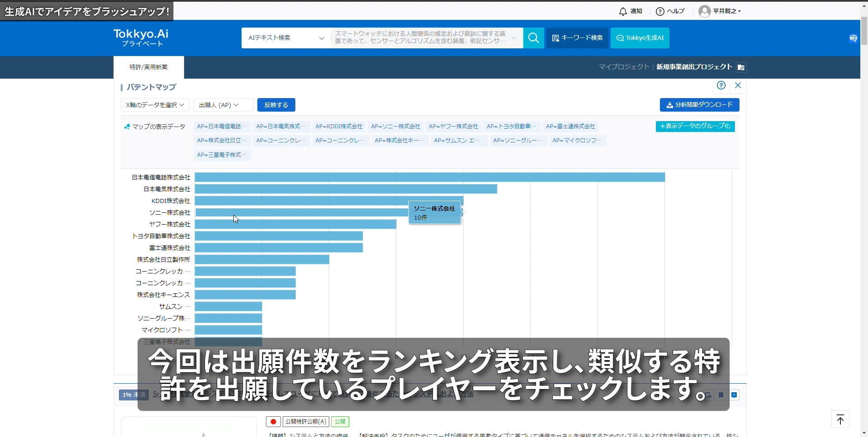
Task: Open Tokkyo生成AI
Action: point(640,38)
